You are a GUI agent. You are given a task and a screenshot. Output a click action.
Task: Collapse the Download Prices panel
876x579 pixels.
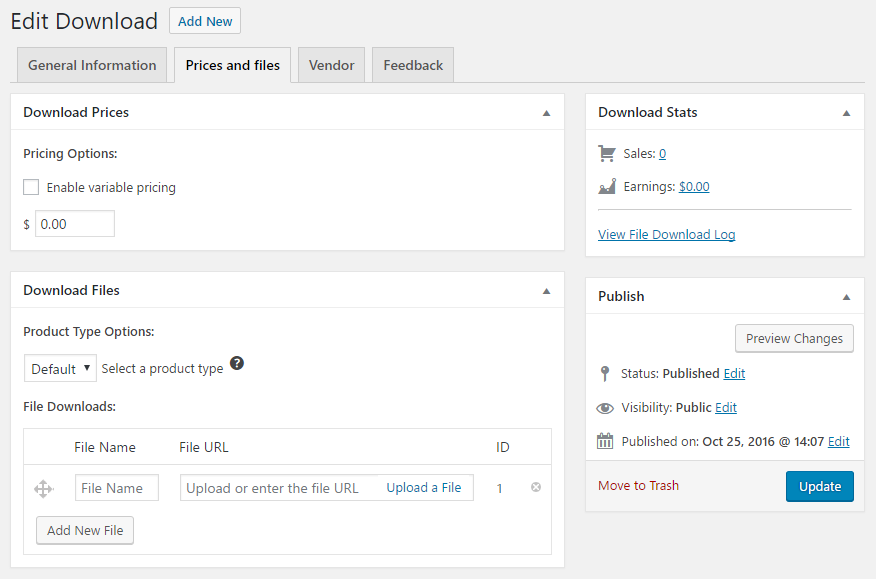coord(546,113)
